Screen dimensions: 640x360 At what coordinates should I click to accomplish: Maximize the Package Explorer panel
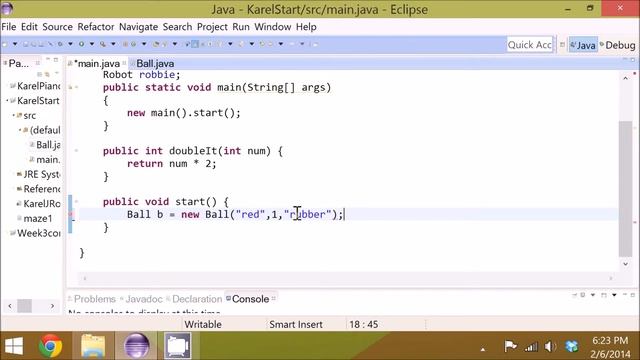(x=56, y=60)
